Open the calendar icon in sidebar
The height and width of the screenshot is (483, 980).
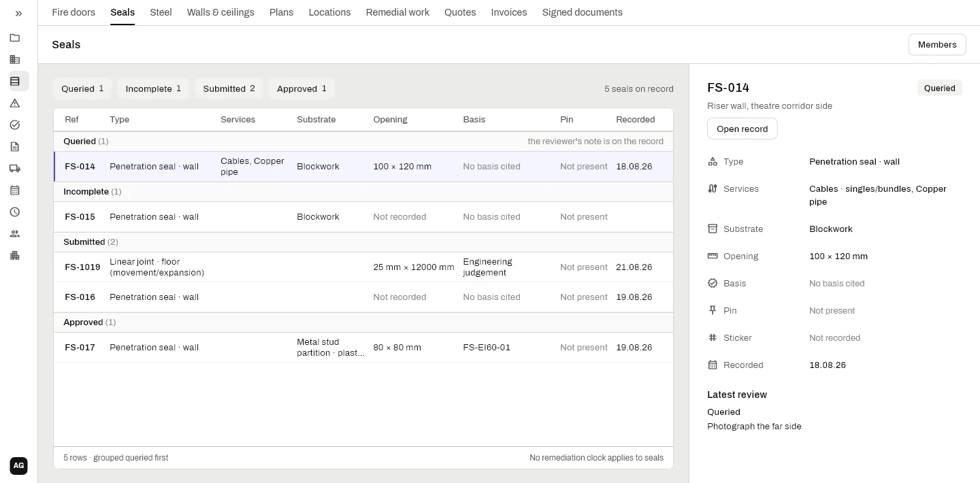coord(15,190)
